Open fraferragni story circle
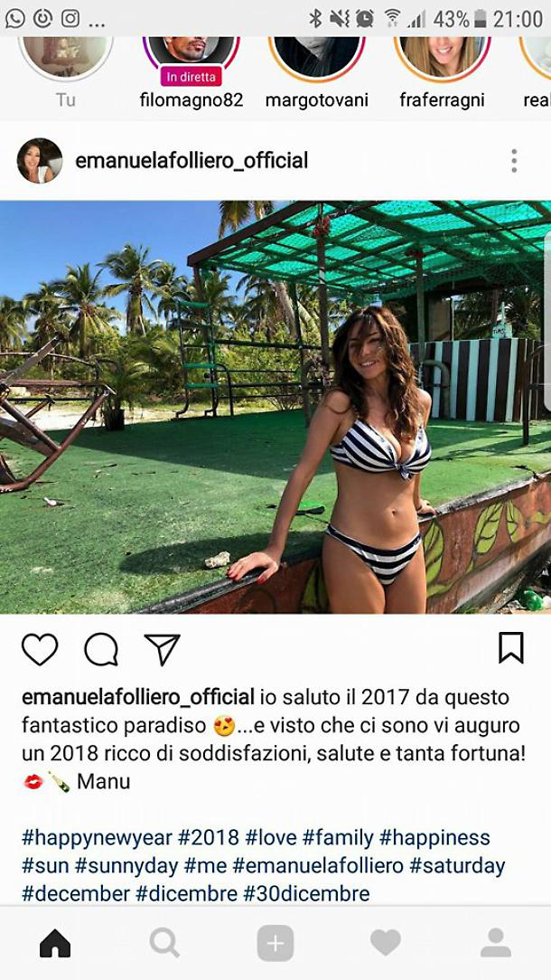 point(442,58)
